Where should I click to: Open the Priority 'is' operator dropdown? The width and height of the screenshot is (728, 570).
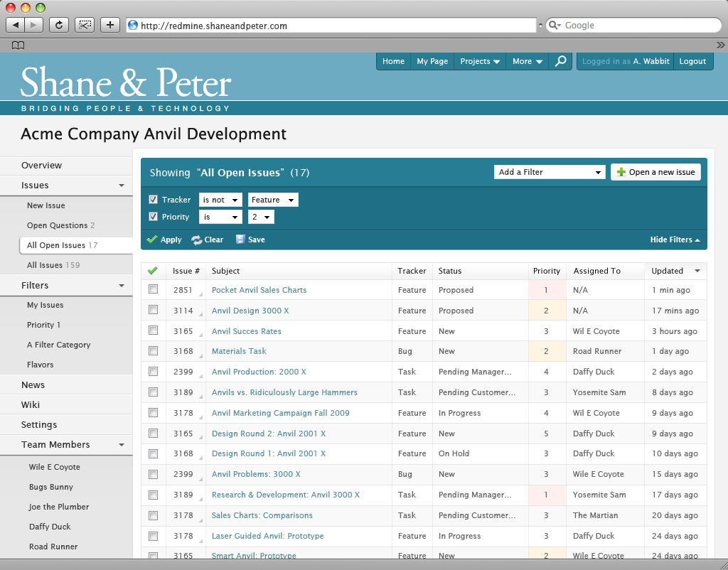220,217
